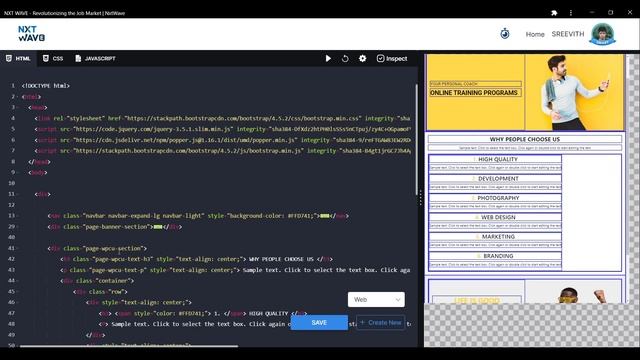Click the panel divider drag handle

420,198
